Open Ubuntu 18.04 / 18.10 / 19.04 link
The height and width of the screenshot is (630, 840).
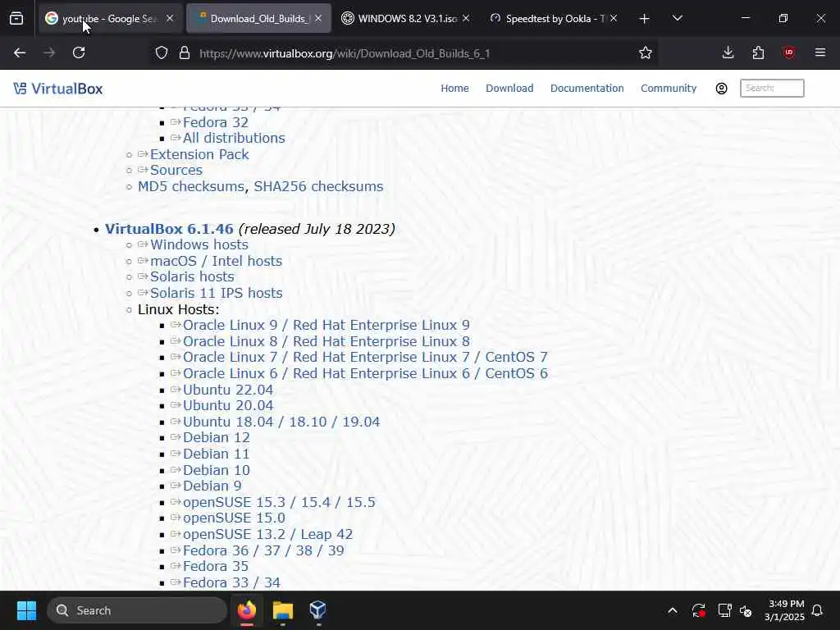point(281,422)
